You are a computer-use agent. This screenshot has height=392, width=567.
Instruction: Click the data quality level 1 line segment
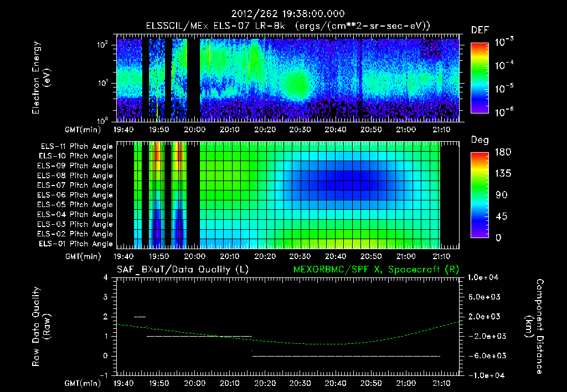pyautogui.click(x=199, y=336)
